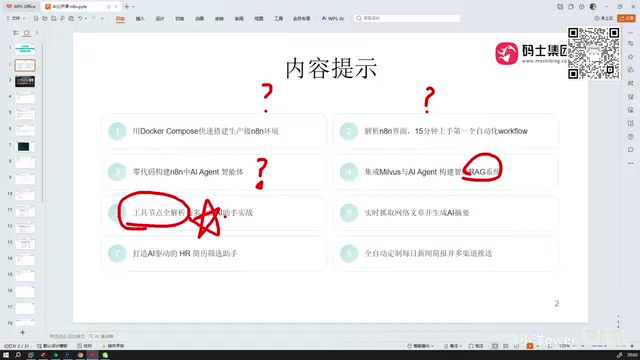Click the slide thumbnail panel scrollbar
The height and width of the screenshot is (360, 640).
coord(43,122)
